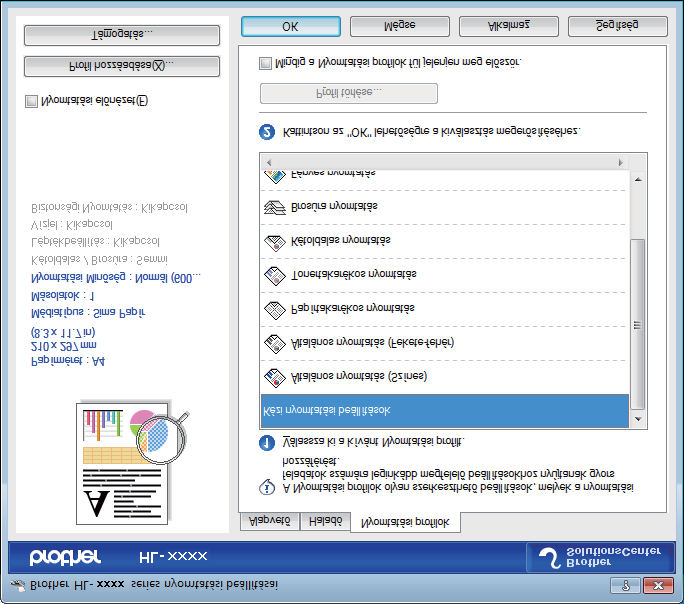The width and height of the screenshot is (684, 604).
Task: Switch to the Alapvető tab
Action: [270, 521]
